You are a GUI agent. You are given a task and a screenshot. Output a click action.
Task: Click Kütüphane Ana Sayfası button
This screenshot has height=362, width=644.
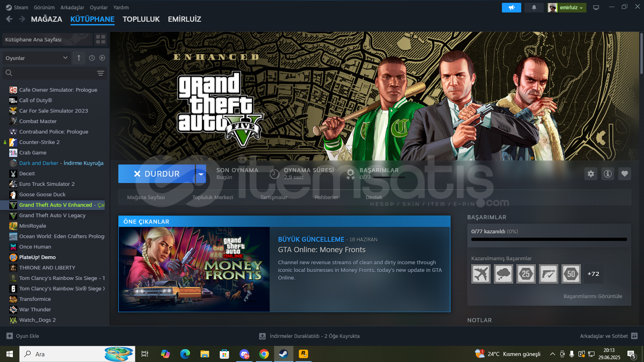pos(47,39)
